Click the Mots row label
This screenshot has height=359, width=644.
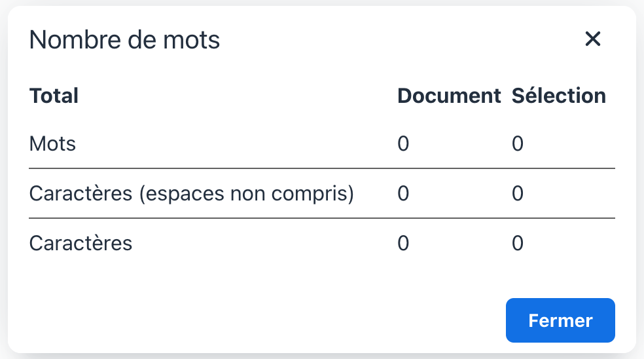52,143
